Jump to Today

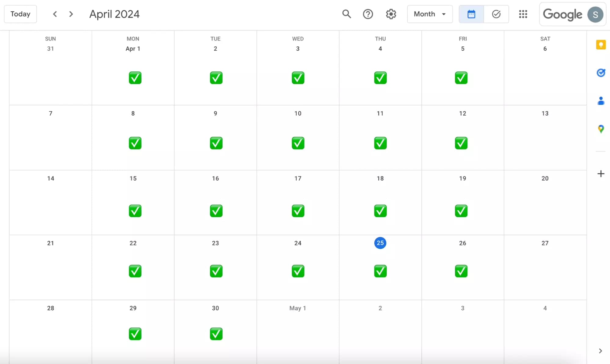tap(20, 14)
